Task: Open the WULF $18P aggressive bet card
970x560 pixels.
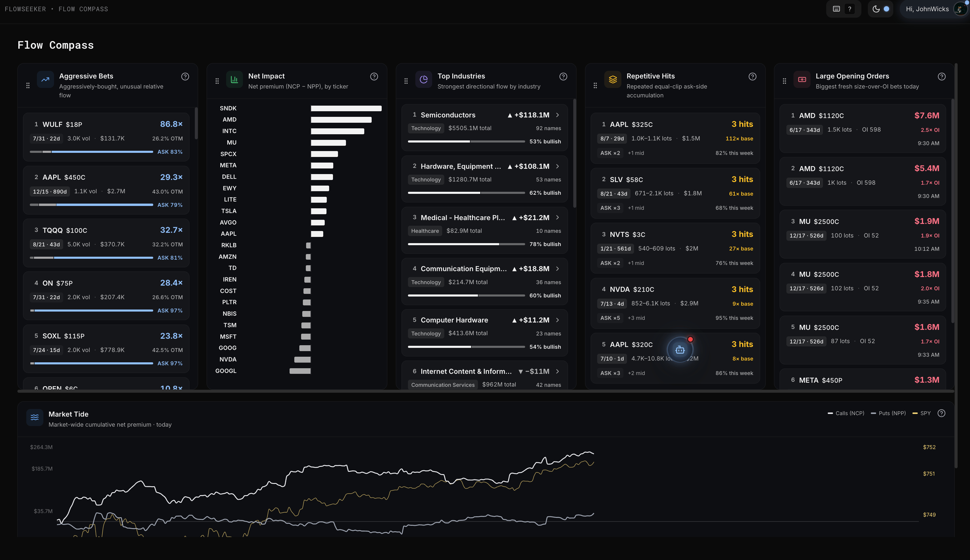Action: [x=106, y=137]
